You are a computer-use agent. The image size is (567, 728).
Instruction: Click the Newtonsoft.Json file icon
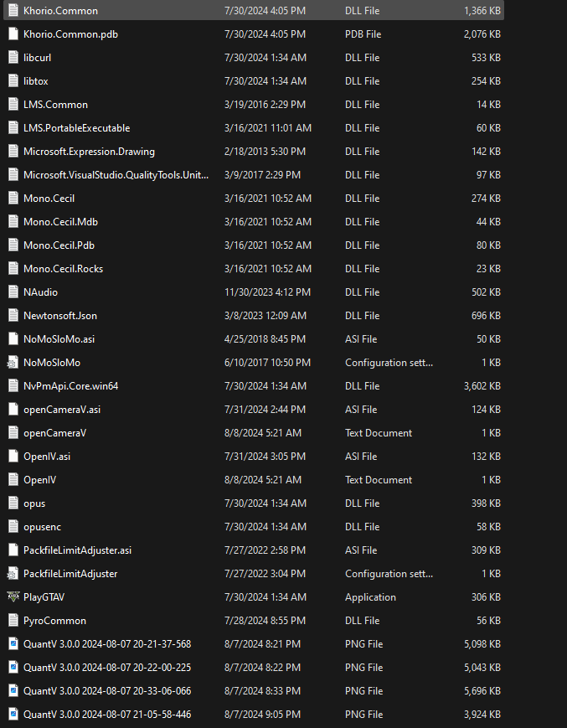(13, 315)
